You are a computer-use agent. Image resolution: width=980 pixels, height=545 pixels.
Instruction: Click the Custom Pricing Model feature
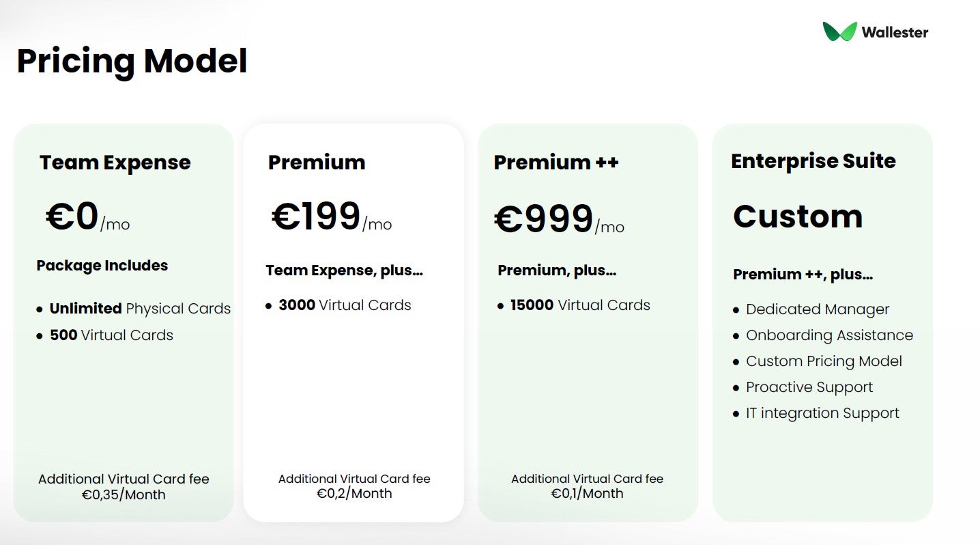tap(823, 361)
